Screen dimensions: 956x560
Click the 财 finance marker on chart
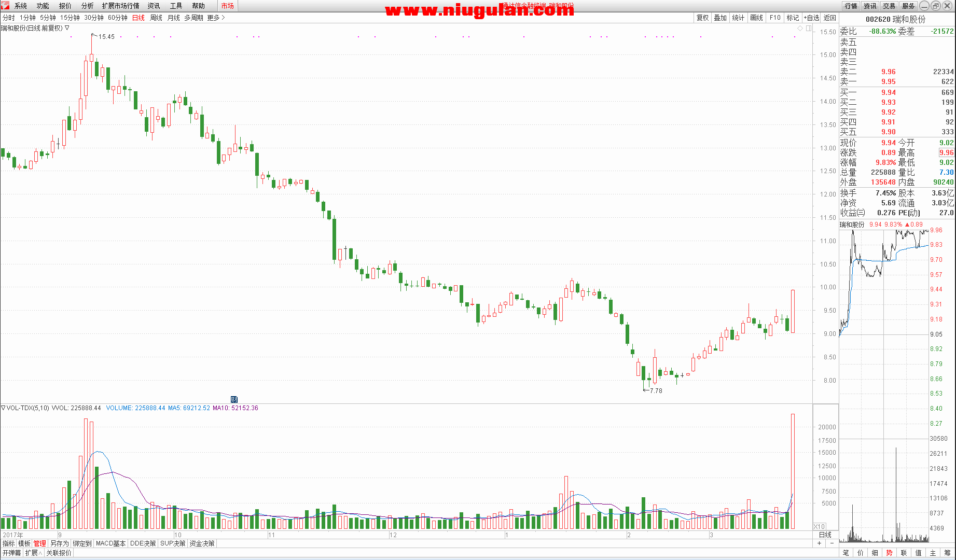[234, 399]
